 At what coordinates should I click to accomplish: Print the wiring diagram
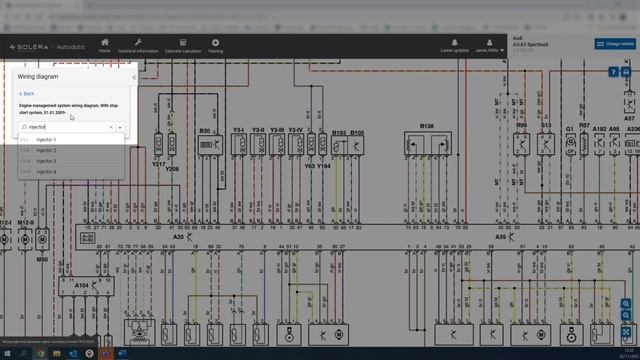pyautogui.click(x=626, y=72)
